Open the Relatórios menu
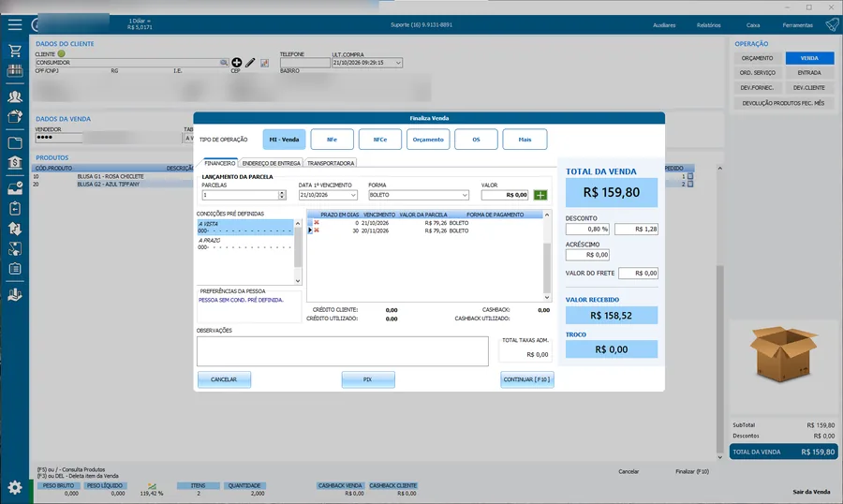This screenshot has width=843, height=504. pos(709,25)
